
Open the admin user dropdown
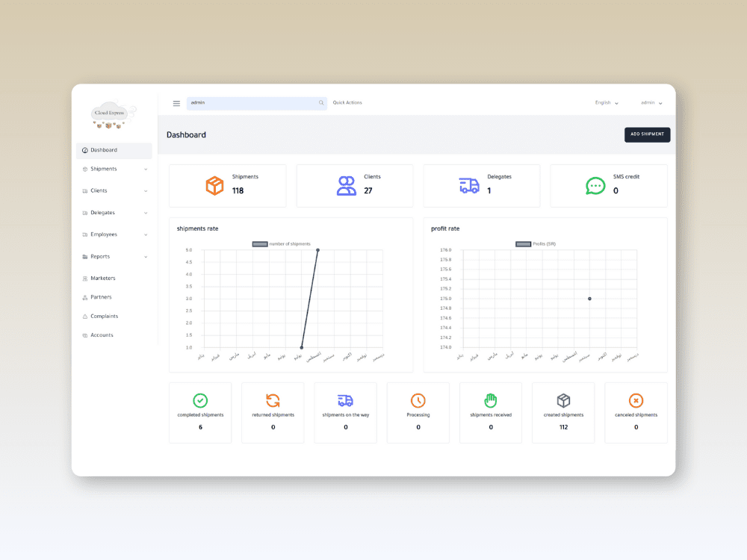[651, 103]
